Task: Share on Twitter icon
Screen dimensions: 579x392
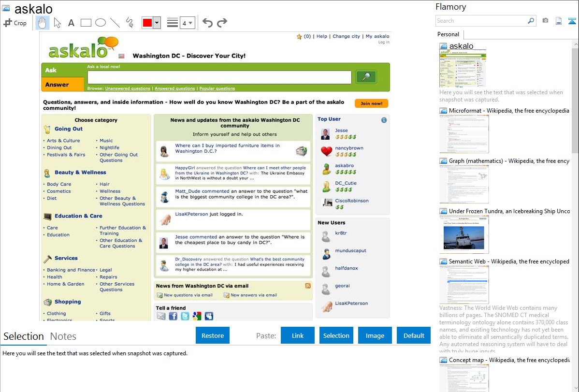Action: tap(185, 316)
